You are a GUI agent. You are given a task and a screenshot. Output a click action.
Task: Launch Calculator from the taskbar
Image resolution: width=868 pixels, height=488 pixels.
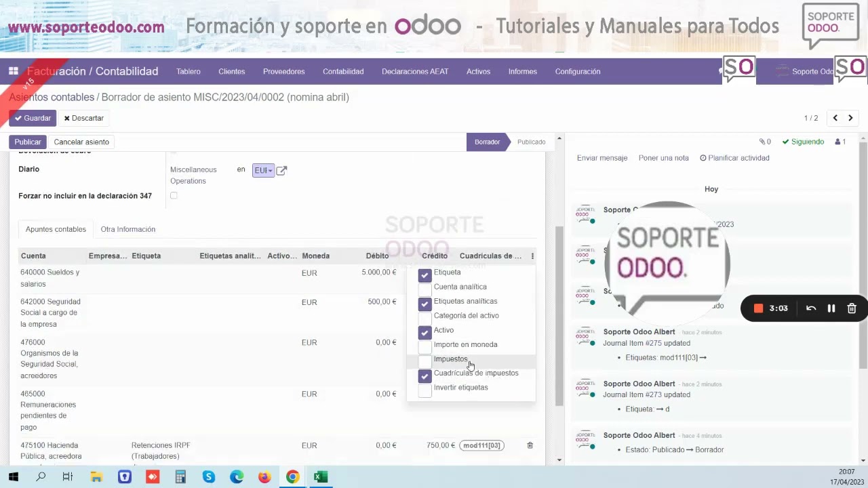(x=180, y=477)
